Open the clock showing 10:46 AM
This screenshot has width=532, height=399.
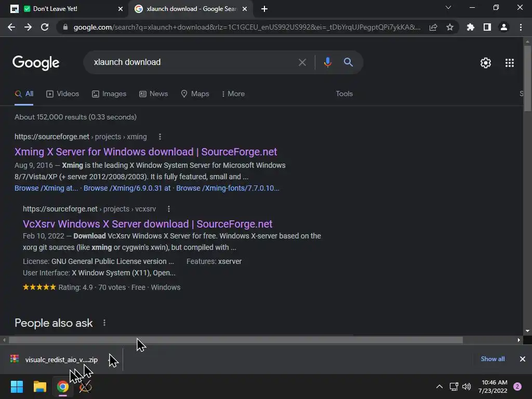(x=493, y=387)
